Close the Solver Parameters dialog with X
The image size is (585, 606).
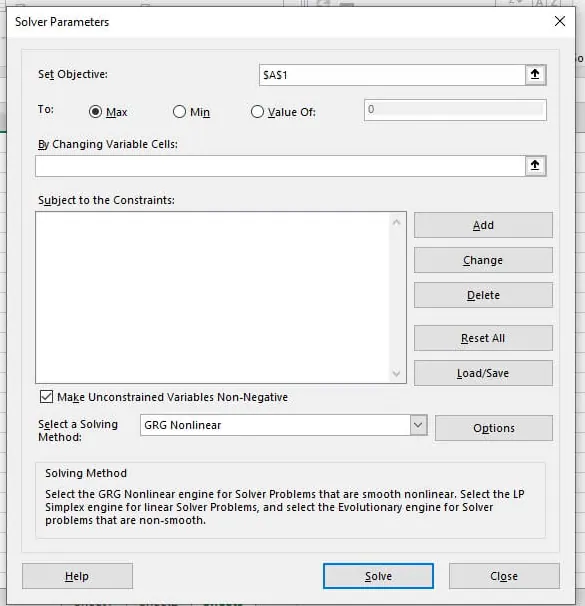(x=560, y=21)
